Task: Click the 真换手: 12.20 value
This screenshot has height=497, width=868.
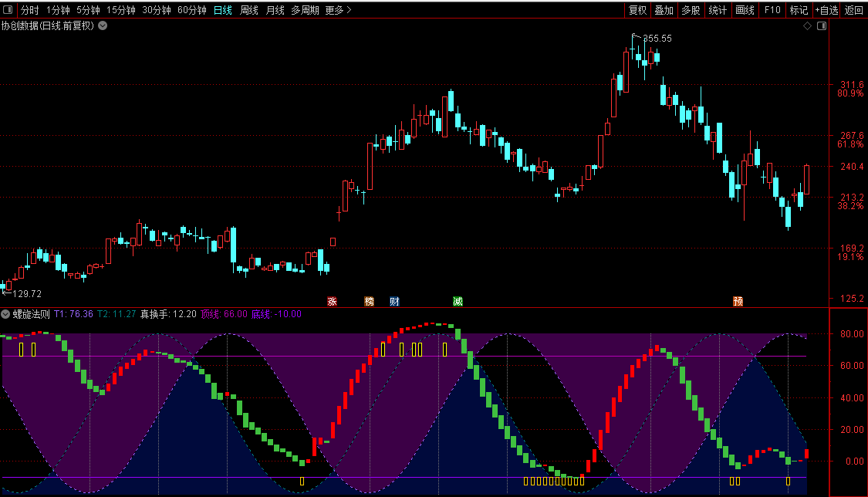Action: tap(168, 314)
